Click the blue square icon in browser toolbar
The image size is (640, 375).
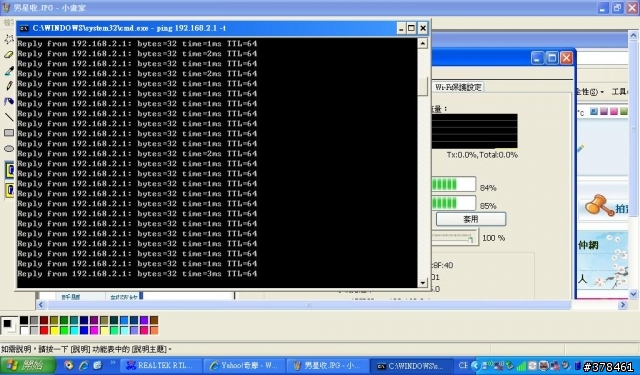point(594,111)
